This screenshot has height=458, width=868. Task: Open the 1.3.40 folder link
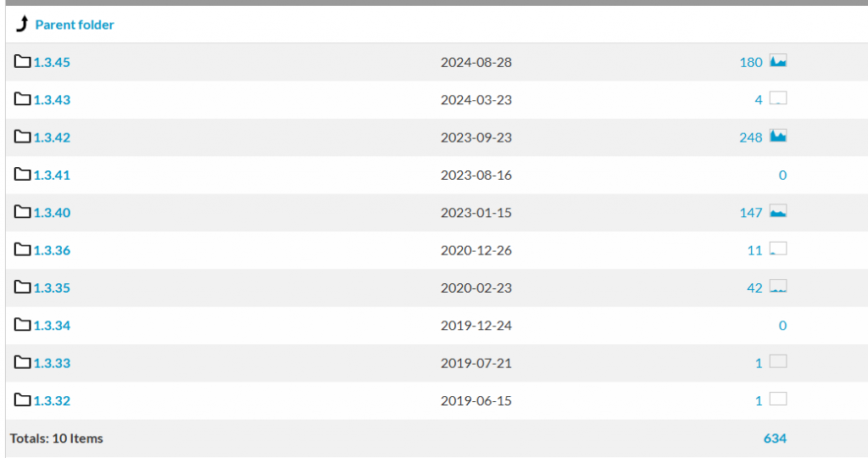pos(52,213)
